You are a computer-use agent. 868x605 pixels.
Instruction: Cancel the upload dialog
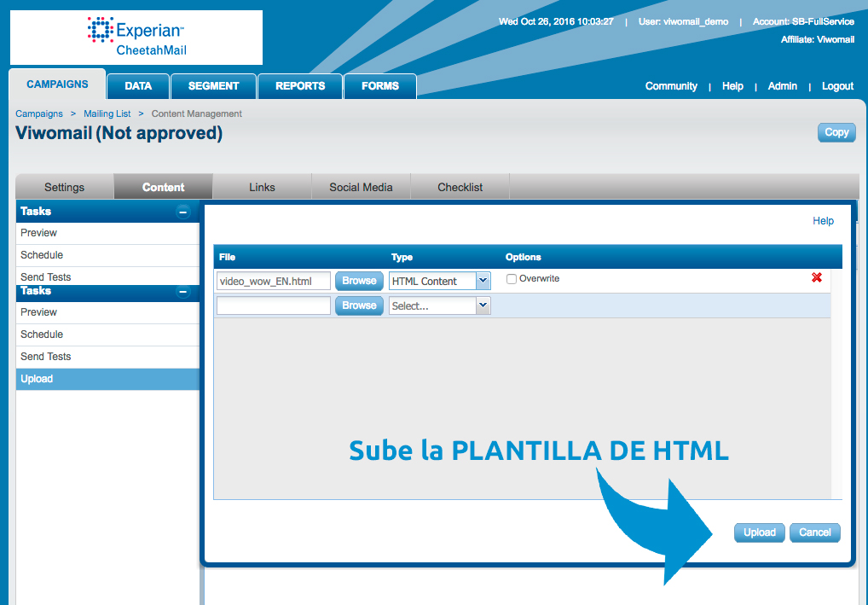click(x=814, y=532)
